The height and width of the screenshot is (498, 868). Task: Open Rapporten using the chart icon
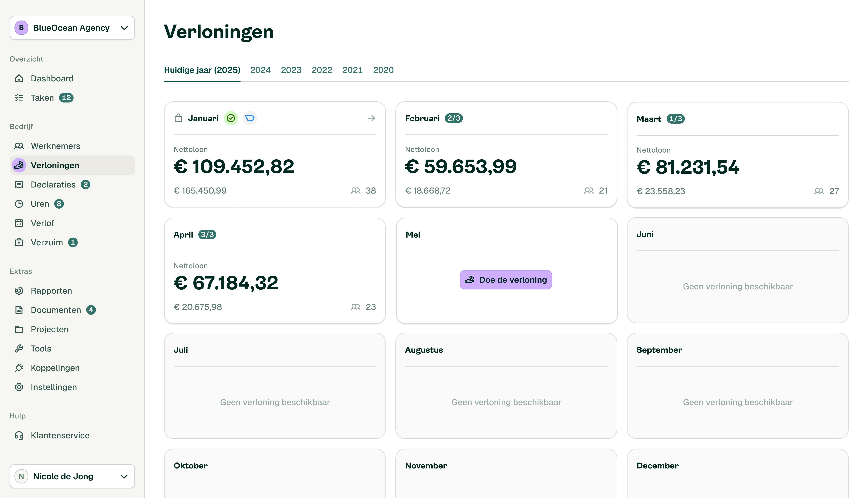point(19,290)
